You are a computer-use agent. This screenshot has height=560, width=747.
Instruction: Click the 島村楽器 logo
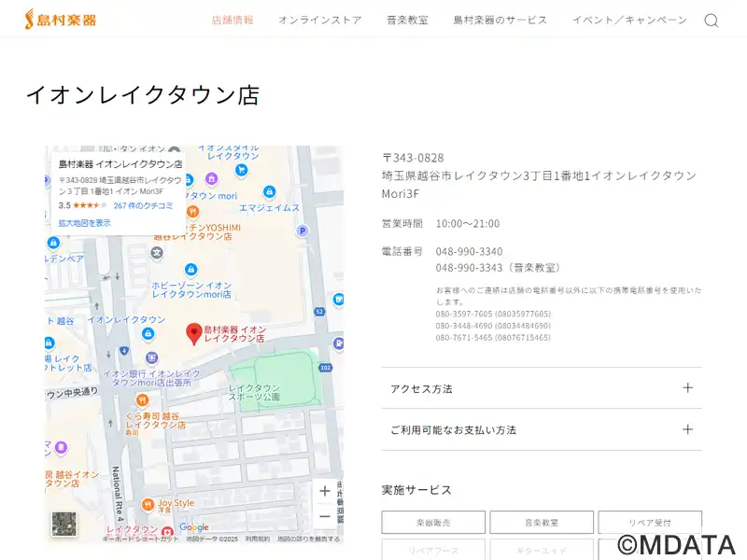[x=61, y=20]
